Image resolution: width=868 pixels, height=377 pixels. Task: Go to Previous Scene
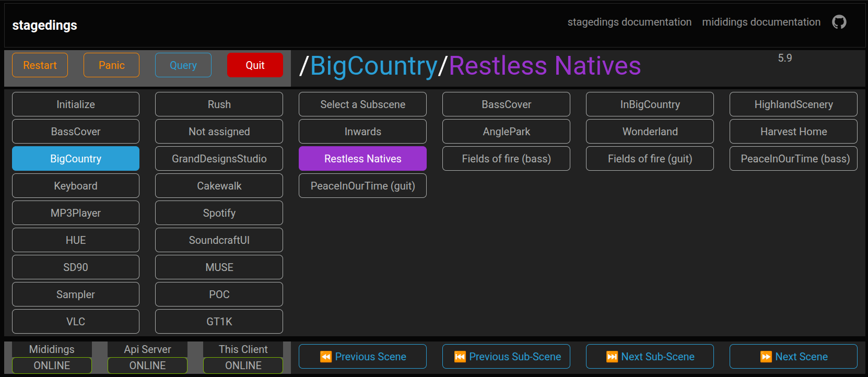pos(362,357)
